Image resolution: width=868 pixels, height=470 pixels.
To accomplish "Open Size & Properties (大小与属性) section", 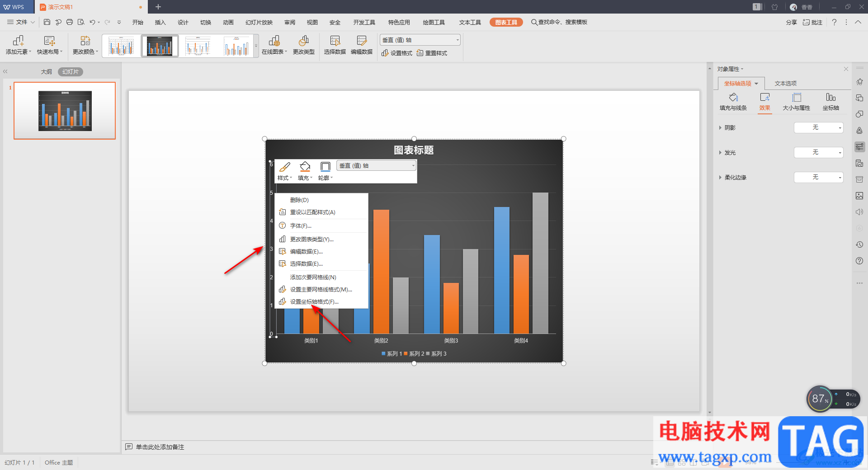I will (x=797, y=102).
